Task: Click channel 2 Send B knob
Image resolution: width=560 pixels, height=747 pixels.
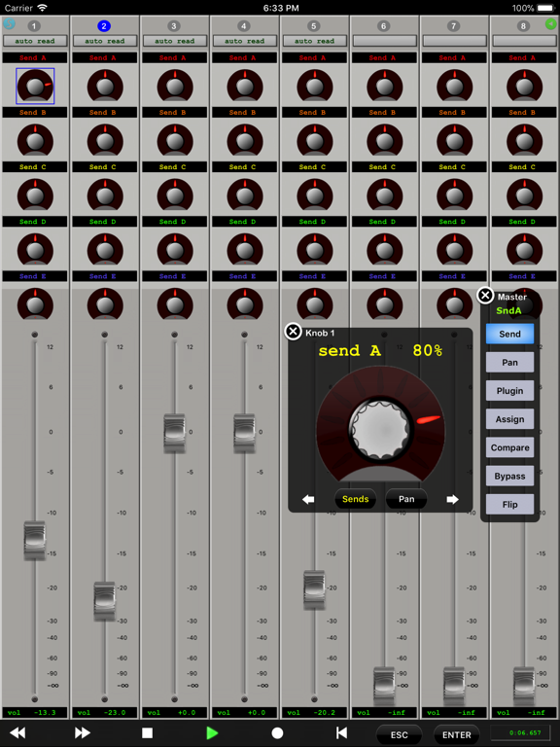Action: coord(105,141)
